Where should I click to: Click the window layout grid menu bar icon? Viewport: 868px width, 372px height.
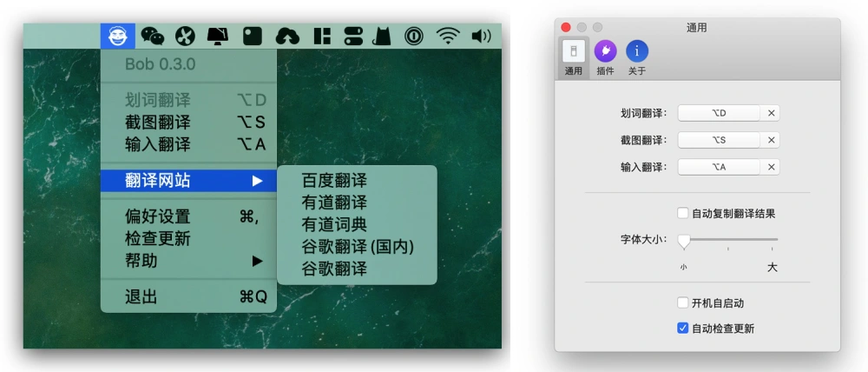click(x=322, y=36)
